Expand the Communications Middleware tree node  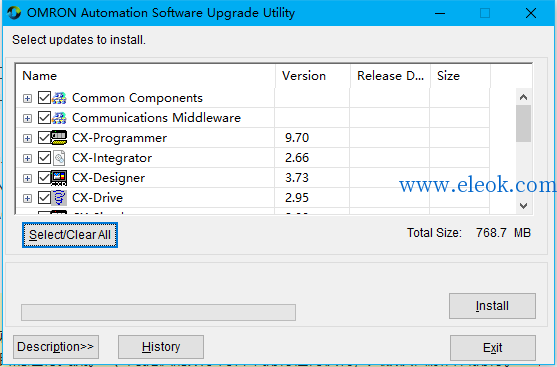coord(27,118)
